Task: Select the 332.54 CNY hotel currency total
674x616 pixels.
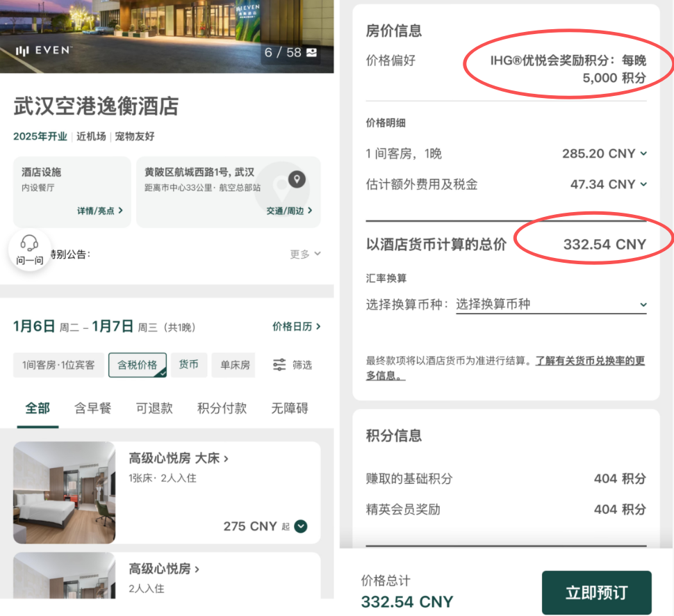Action: [605, 244]
